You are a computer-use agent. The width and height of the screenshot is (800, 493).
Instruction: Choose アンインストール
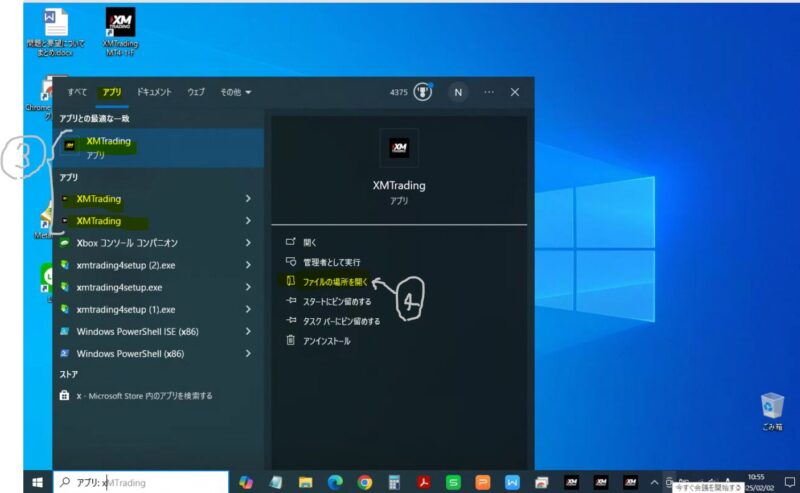[327, 341]
